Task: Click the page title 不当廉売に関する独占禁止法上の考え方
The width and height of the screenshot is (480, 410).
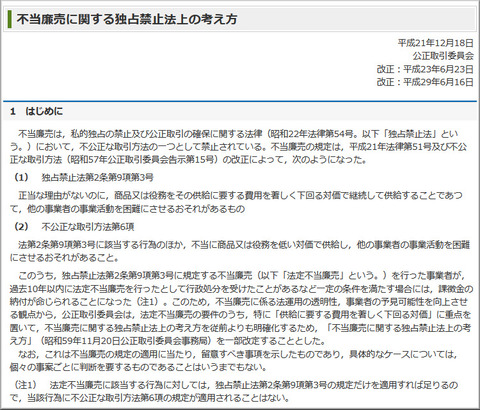Action: (127, 19)
